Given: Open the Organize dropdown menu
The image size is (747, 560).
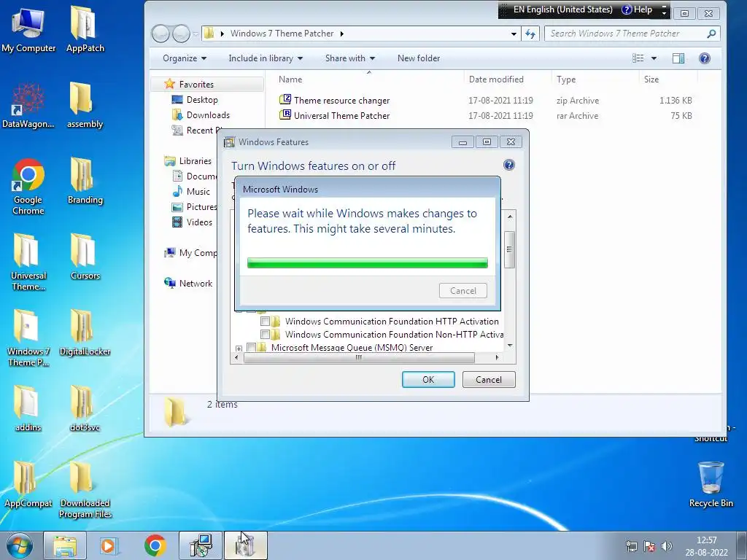Looking at the screenshot, I should tap(185, 58).
